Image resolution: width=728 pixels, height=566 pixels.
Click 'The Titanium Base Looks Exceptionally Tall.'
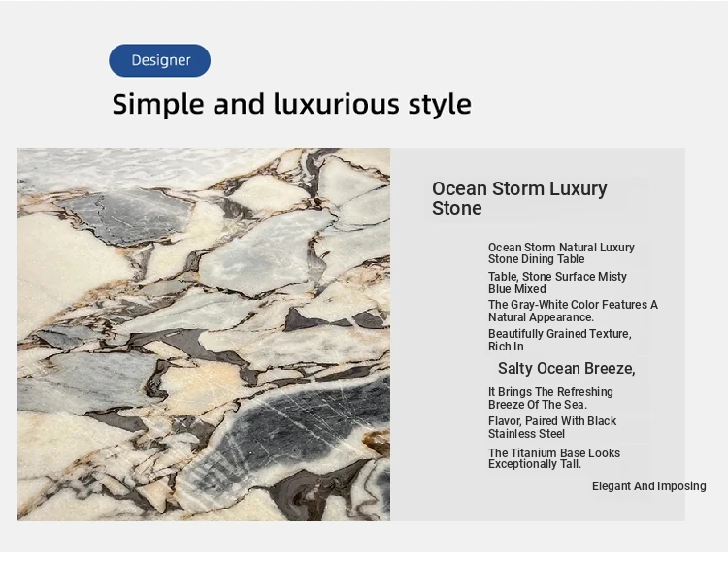coord(554,458)
